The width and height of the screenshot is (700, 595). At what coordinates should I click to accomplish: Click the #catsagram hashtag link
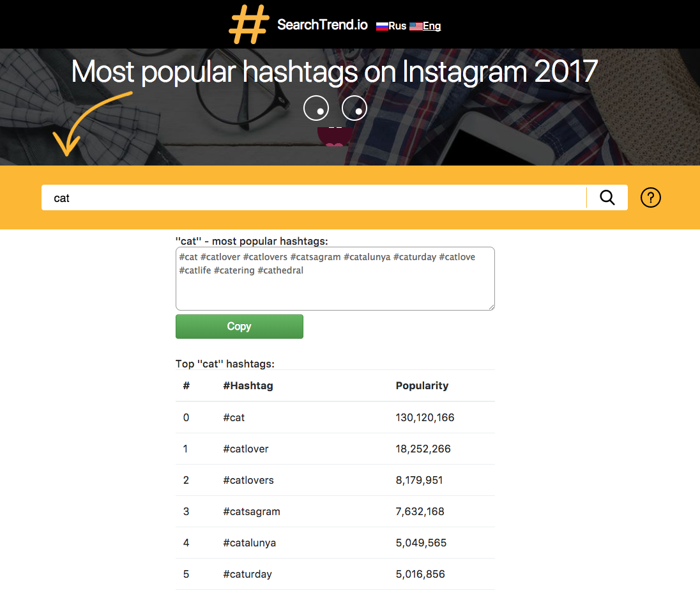click(x=250, y=511)
